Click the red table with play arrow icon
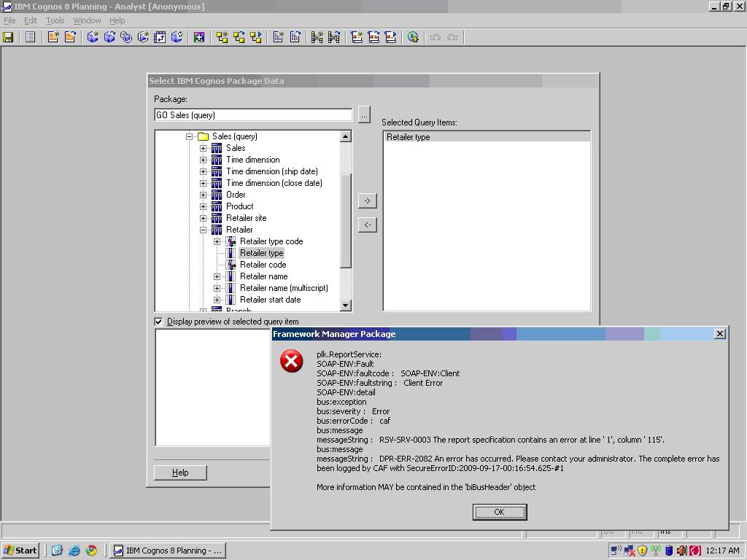Image resolution: width=747 pixels, height=560 pixels. [391, 37]
